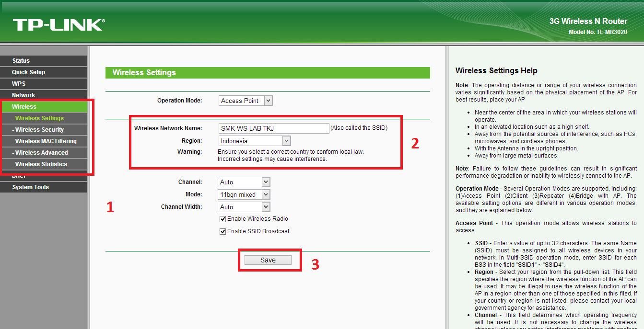Image resolution: width=644 pixels, height=329 pixels.
Task: Toggle Enable SSID Broadcast checkbox
Action: (x=222, y=231)
